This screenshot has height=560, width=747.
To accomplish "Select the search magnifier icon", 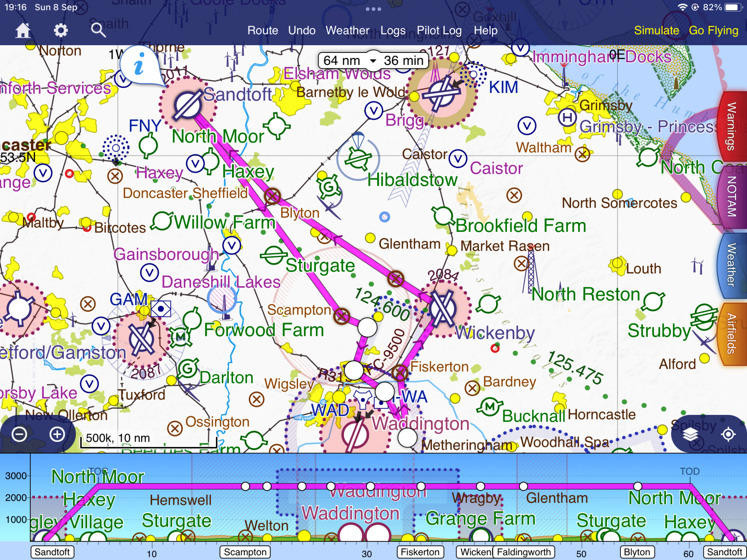I will [x=98, y=30].
